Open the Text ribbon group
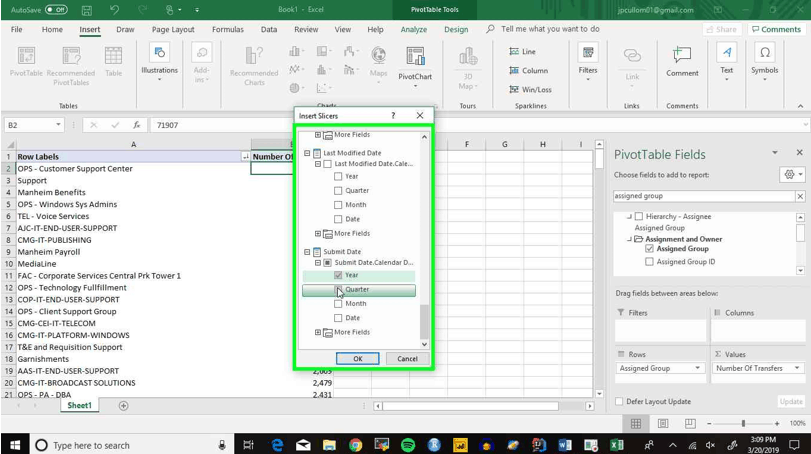The width and height of the screenshot is (811, 454). point(727,62)
